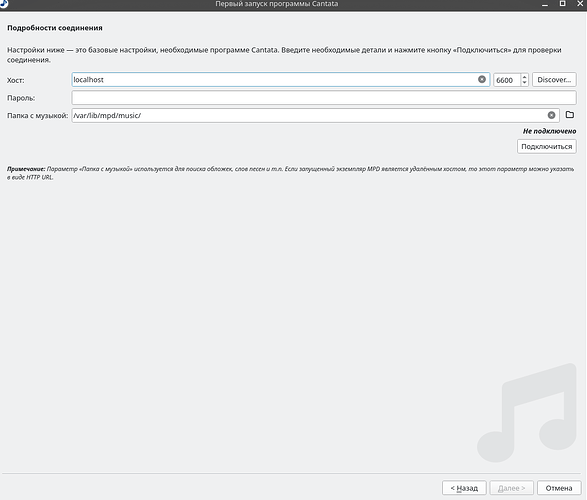Click the Далее button
Image resolution: width=587 pixels, height=500 pixels.
(x=511, y=488)
